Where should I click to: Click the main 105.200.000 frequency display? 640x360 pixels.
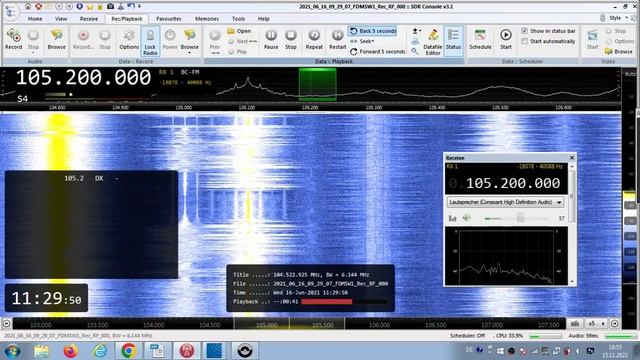coord(83,78)
